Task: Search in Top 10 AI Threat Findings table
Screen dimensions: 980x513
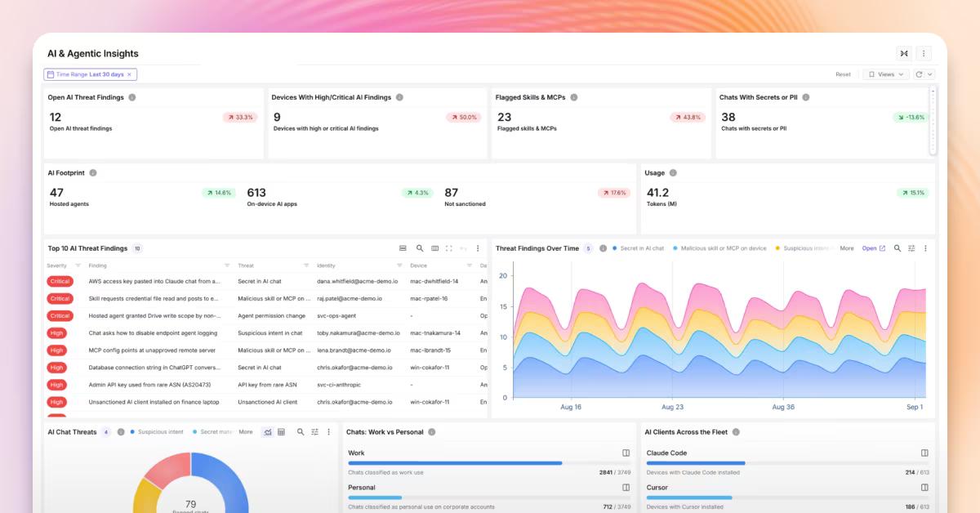Action: coord(420,248)
